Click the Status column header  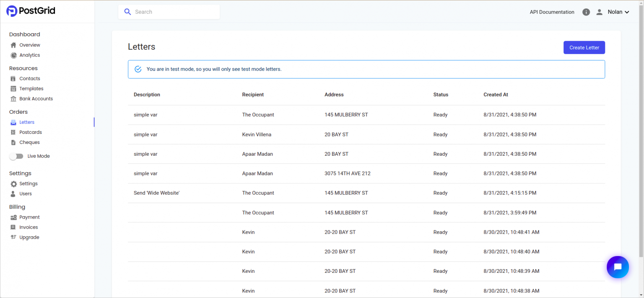[x=441, y=95]
